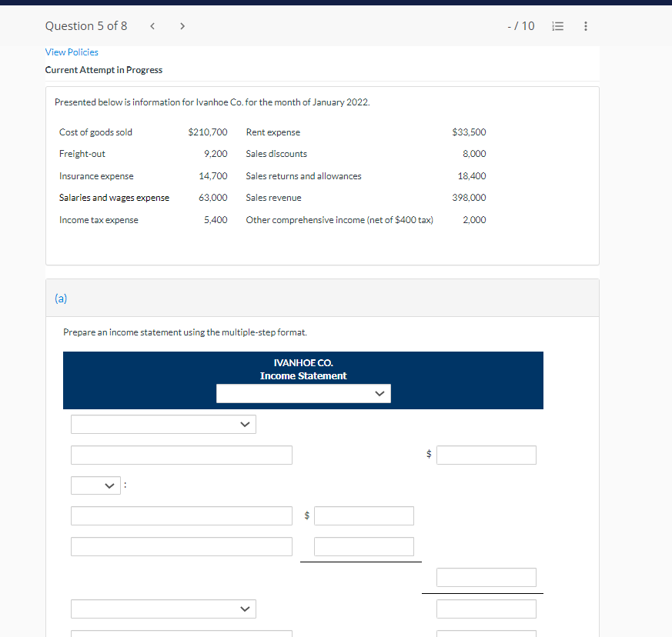Click the account title field below the colon dropdown
672x637 pixels.
tap(182, 516)
